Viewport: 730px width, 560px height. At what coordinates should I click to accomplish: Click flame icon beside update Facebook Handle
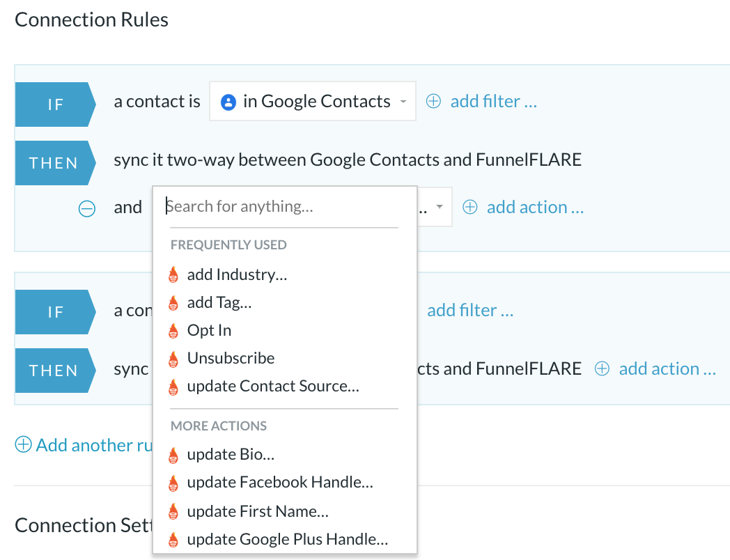(x=173, y=483)
